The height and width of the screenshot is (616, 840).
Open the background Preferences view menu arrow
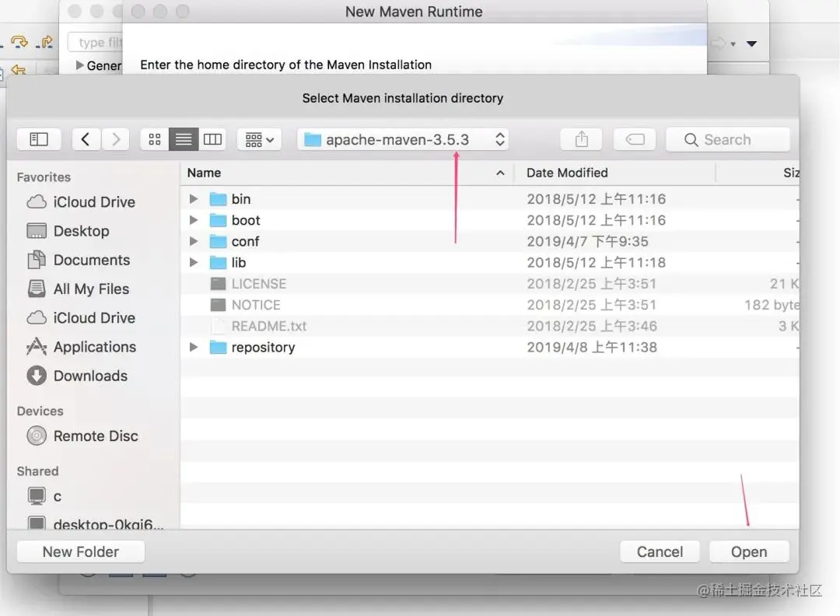coord(751,44)
